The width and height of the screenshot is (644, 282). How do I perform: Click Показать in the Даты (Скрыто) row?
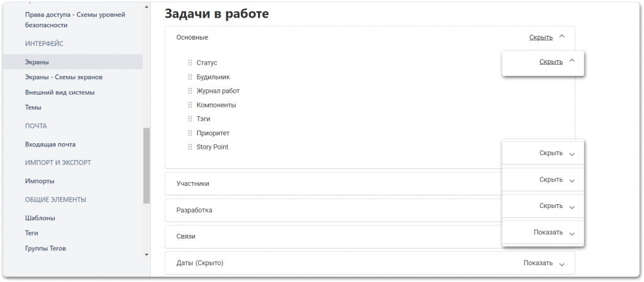coord(538,263)
